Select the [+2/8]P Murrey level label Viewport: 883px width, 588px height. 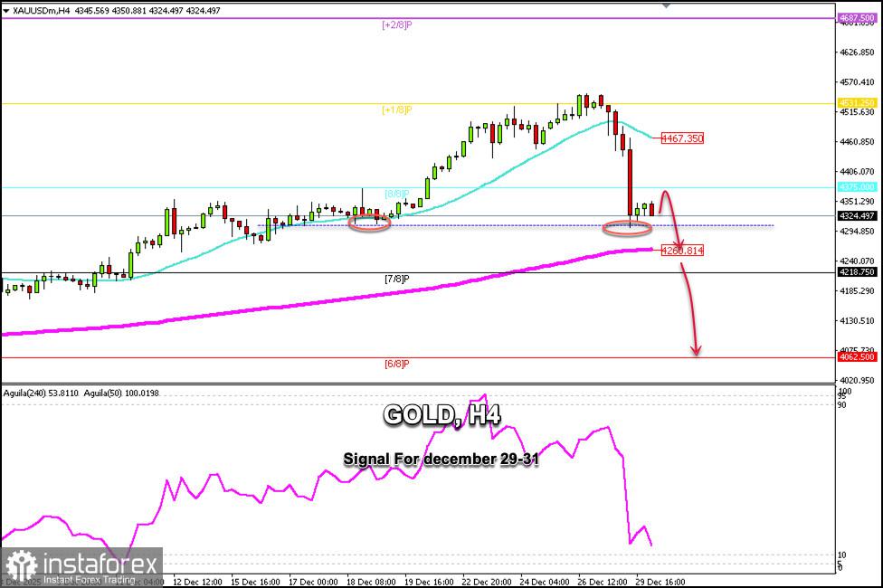click(397, 24)
